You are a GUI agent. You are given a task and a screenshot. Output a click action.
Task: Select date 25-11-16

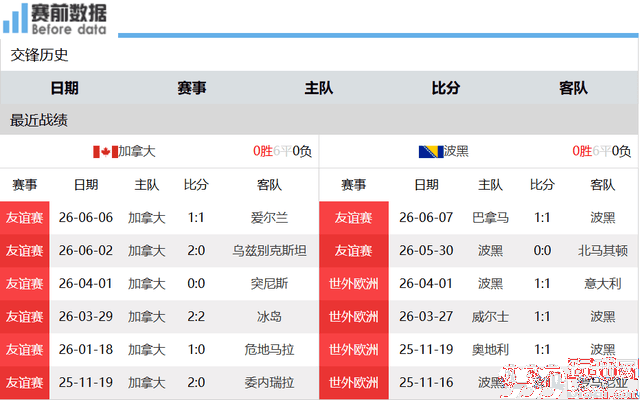(426, 382)
